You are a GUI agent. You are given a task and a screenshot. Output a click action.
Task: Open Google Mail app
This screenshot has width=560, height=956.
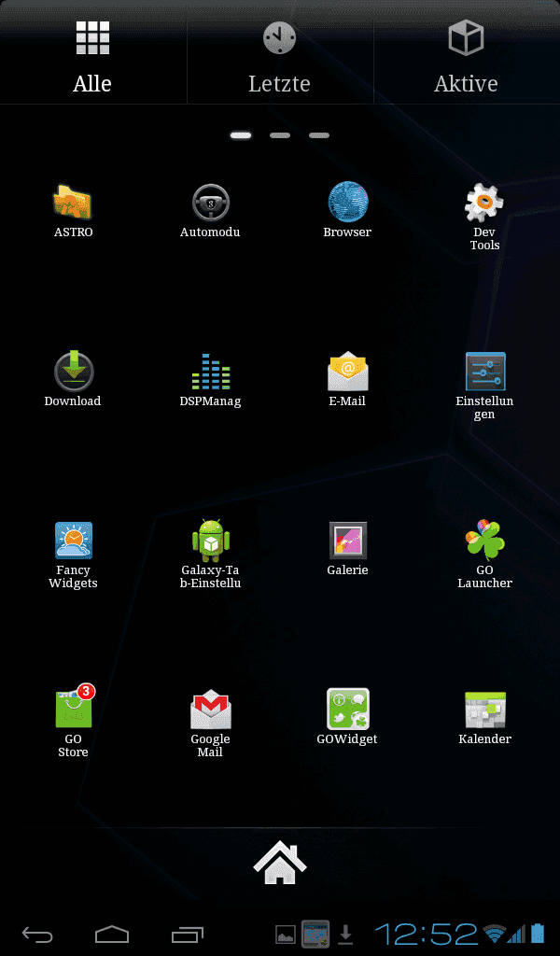(210, 710)
